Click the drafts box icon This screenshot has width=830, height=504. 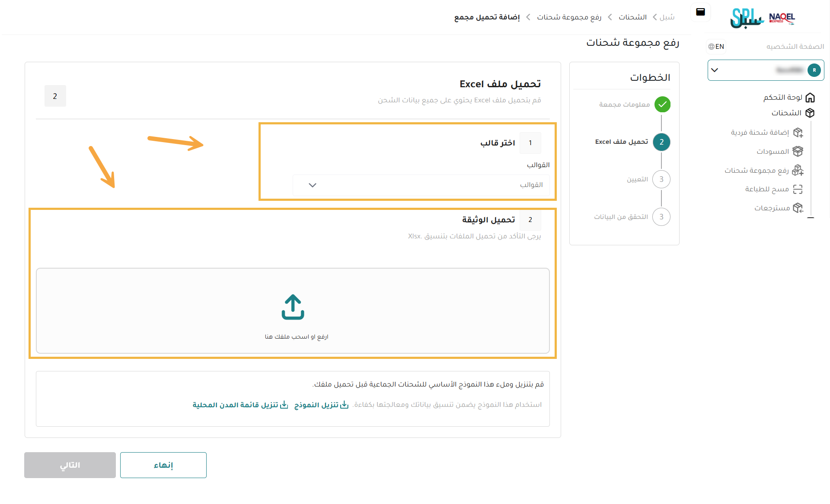(x=798, y=152)
